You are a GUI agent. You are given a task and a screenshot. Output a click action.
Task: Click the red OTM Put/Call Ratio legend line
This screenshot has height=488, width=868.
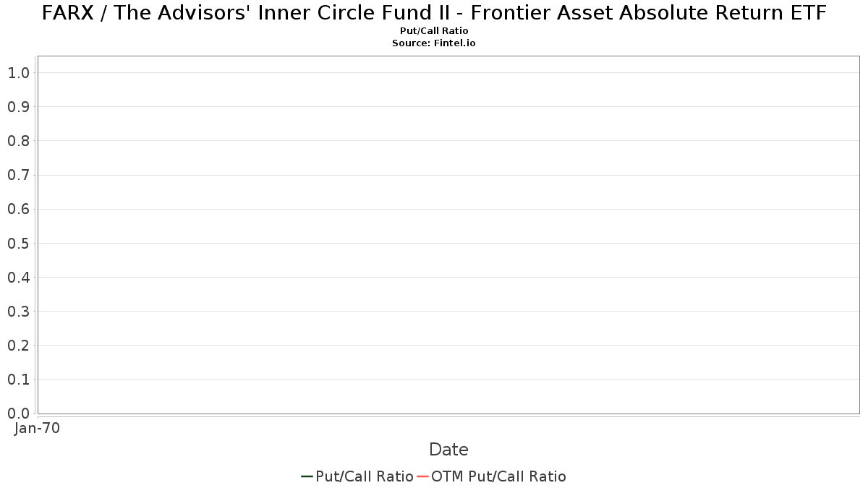[x=423, y=476]
